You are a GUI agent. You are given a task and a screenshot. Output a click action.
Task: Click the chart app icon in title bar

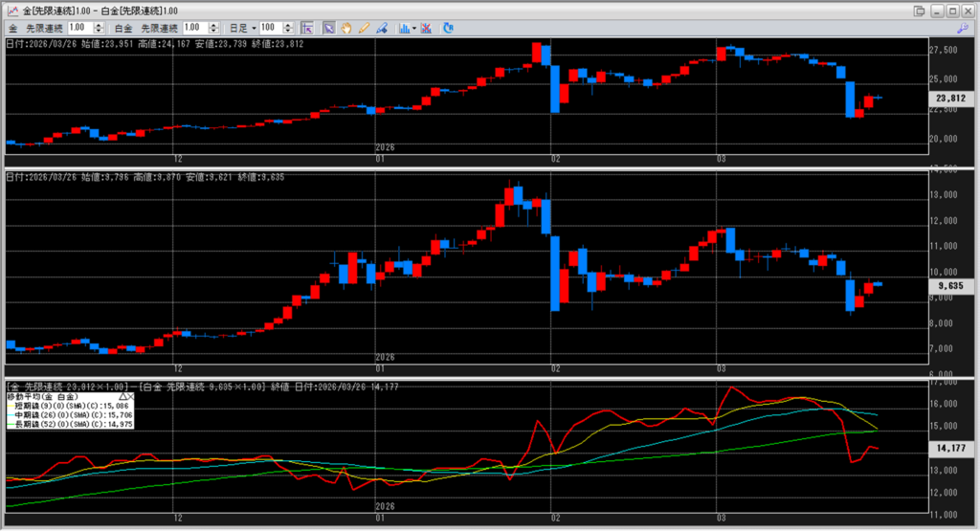coord(12,11)
